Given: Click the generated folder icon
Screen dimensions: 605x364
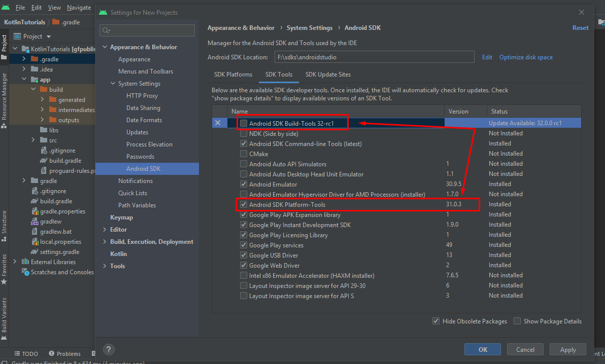Looking at the screenshot, I should pos(53,99).
